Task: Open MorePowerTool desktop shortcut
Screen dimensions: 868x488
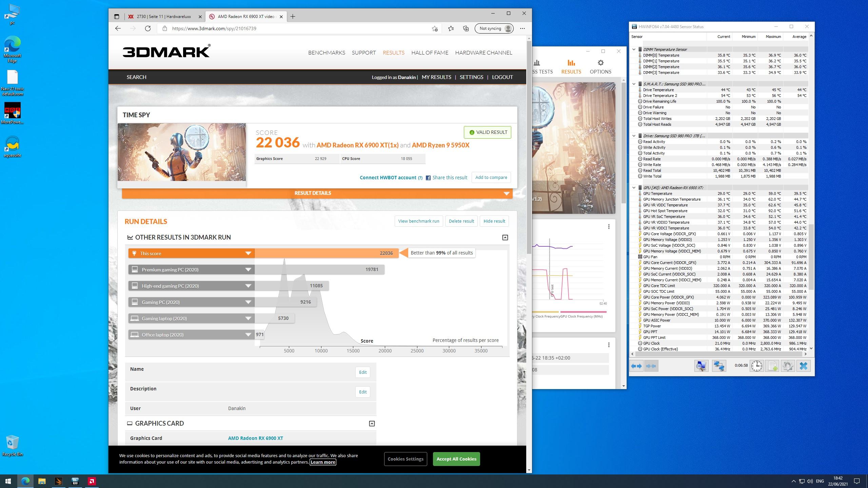Action: (x=13, y=114)
